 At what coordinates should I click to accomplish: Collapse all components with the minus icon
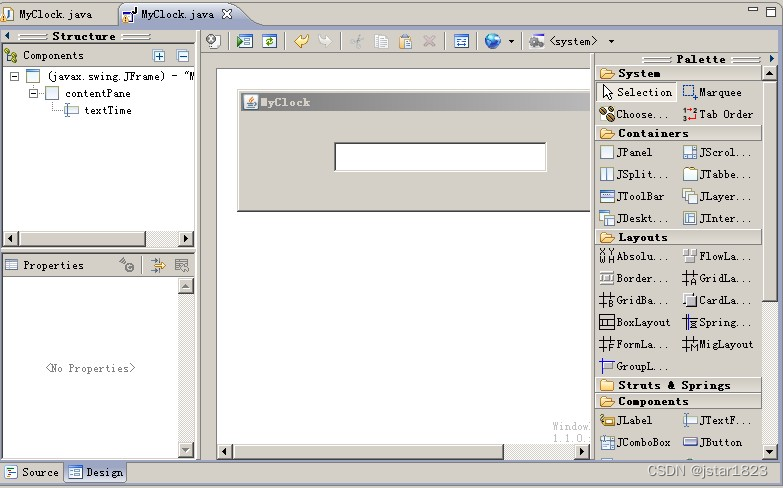183,56
